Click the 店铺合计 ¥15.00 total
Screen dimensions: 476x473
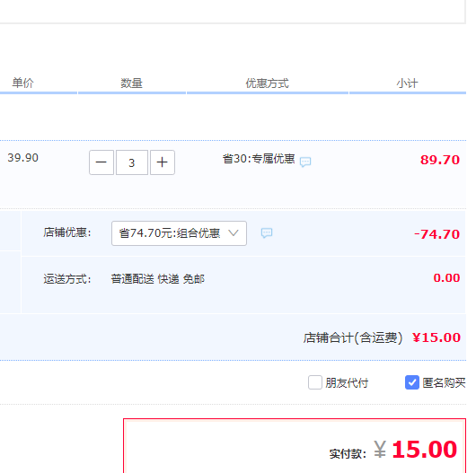click(x=382, y=337)
